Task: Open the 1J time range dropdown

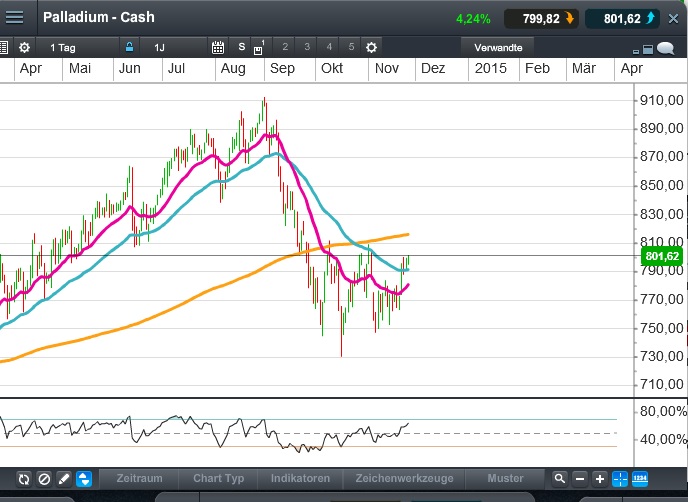Action: 160,47
